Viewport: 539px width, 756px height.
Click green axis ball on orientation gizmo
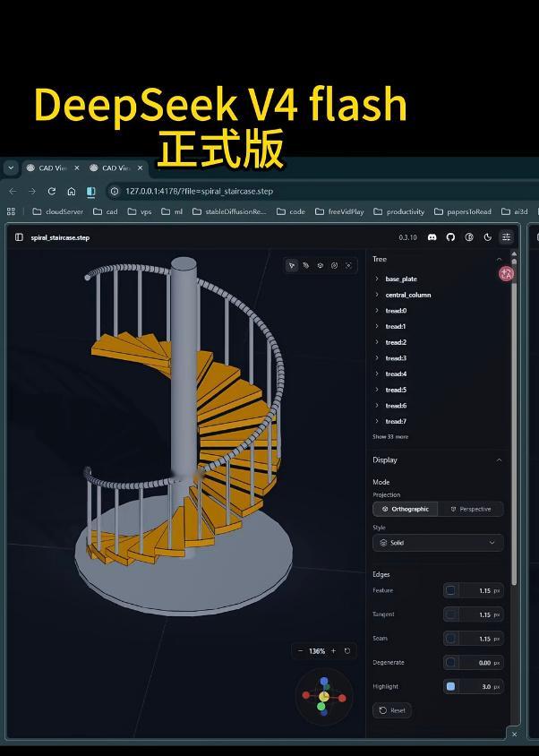coord(321,707)
